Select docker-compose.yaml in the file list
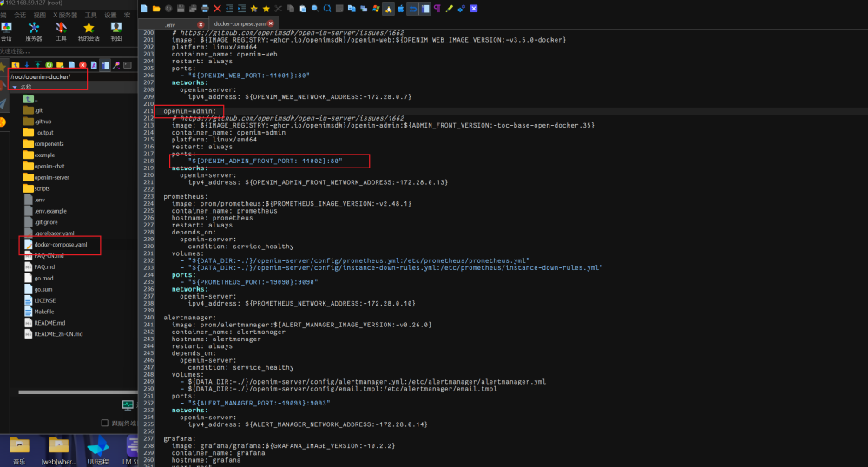The height and width of the screenshot is (467, 868). tap(61, 245)
